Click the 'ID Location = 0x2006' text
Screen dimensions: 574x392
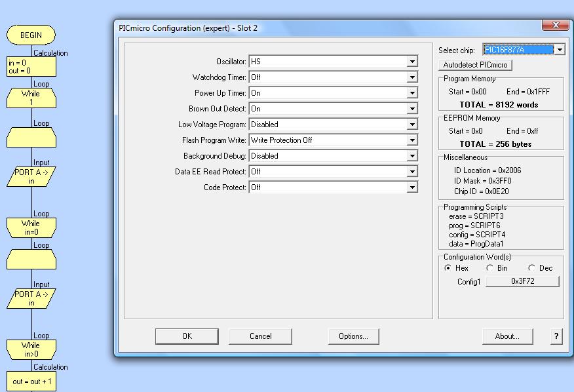point(488,170)
